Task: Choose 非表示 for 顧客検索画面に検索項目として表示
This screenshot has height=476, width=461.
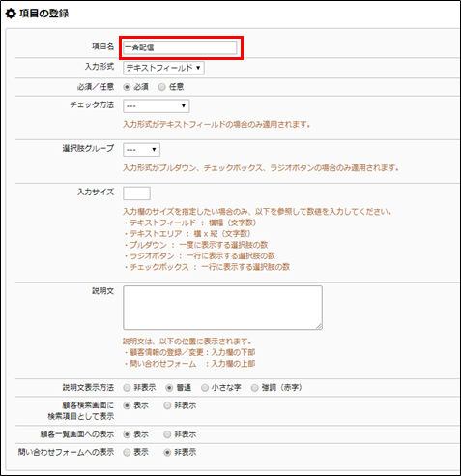Action: 167,405
